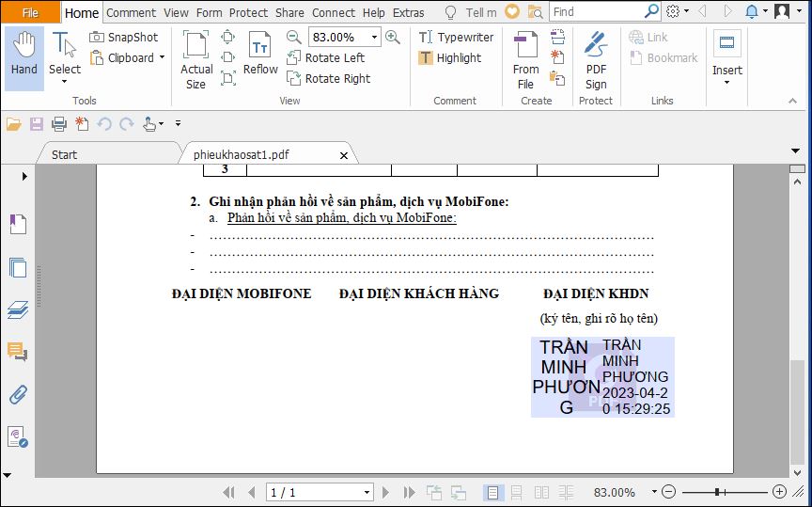Open the Customize Quick Access dropdown
The height and width of the screenshot is (507, 812).
point(178,123)
